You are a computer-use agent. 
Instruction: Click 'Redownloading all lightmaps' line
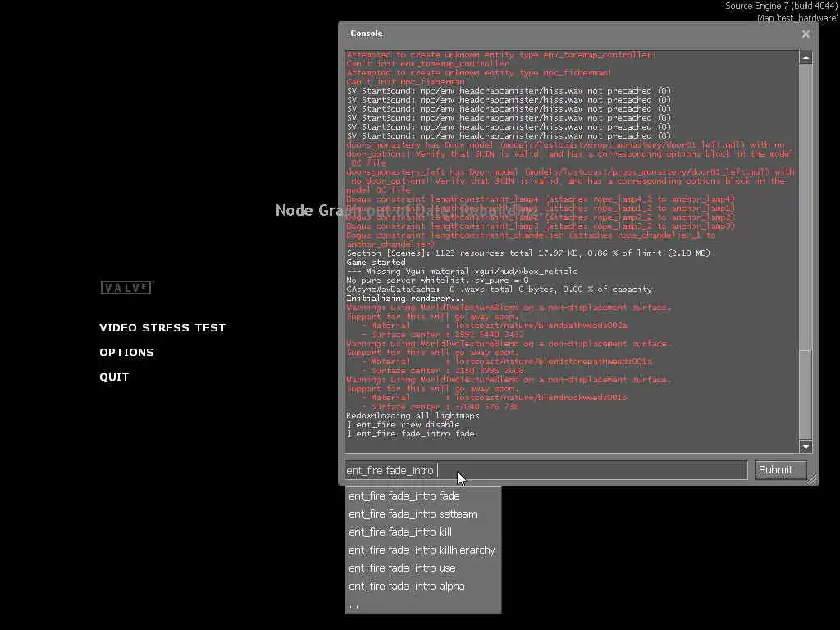point(413,416)
